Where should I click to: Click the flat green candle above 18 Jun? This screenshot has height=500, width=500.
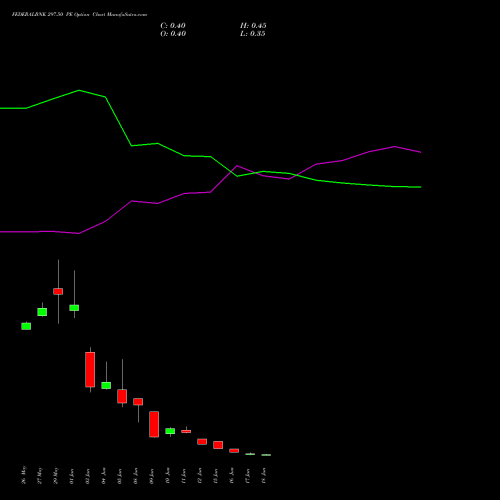pos(266,455)
